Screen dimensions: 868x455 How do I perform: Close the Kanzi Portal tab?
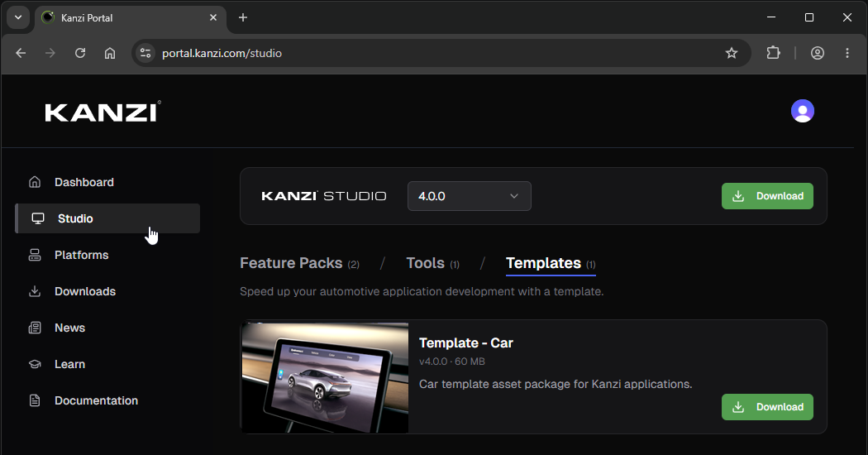tap(213, 17)
